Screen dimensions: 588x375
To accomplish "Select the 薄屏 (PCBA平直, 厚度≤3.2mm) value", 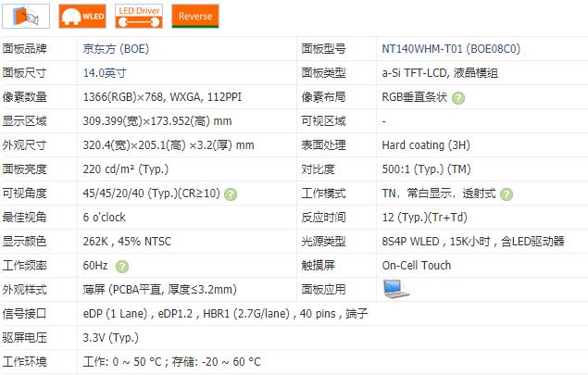I will click(x=160, y=290).
